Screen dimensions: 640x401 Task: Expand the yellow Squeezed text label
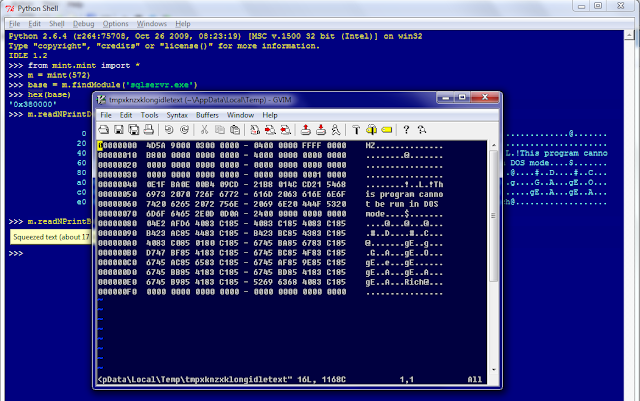click(x=51, y=237)
